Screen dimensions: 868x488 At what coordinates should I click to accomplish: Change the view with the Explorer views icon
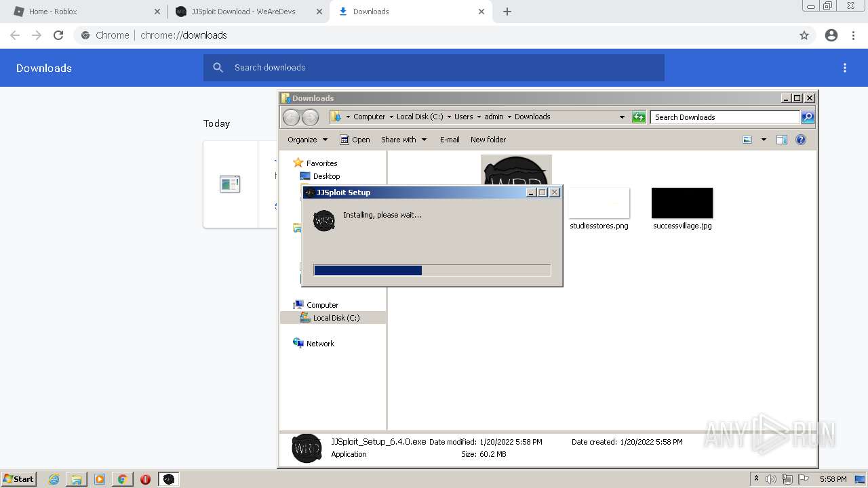coord(747,140)
